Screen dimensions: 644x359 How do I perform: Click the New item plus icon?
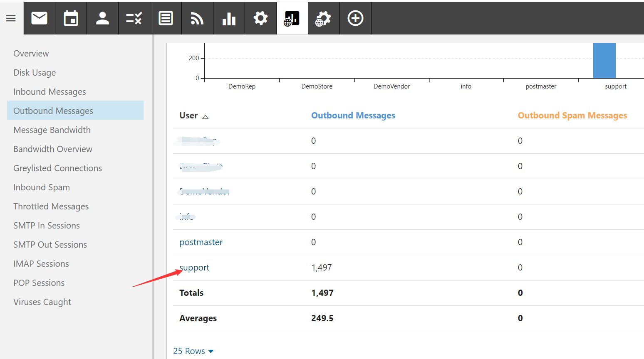pos(355,18)
